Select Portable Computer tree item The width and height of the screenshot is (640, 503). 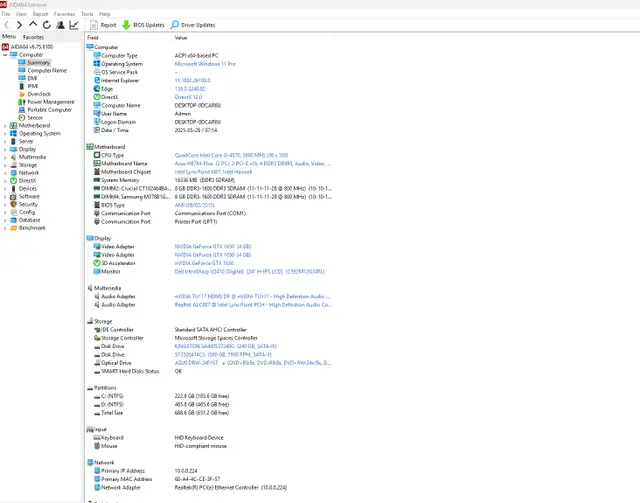[49, 110]
